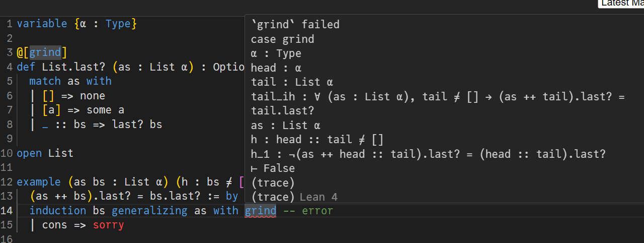Viewport: 644px width, 243px height.
Task: Click the underlined grind tactic on line 14
Action: click(260, 211)
